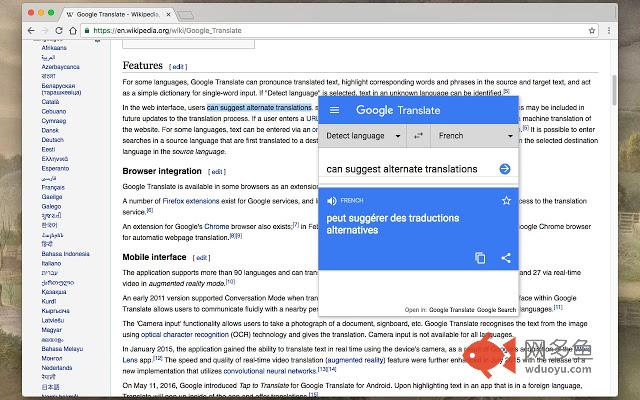The image size is (640, 400).
Task: Switch to Cebuano language version
Action: [53, 111]
